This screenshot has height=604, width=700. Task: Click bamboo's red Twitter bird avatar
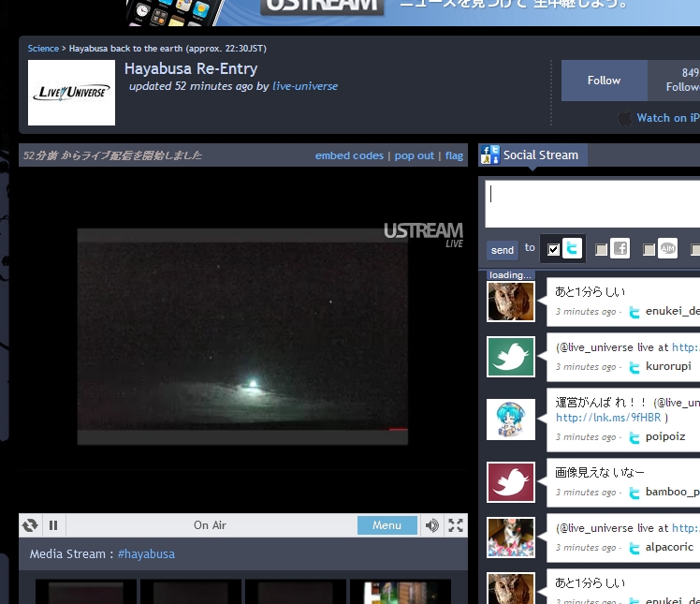tap(511, 482)
